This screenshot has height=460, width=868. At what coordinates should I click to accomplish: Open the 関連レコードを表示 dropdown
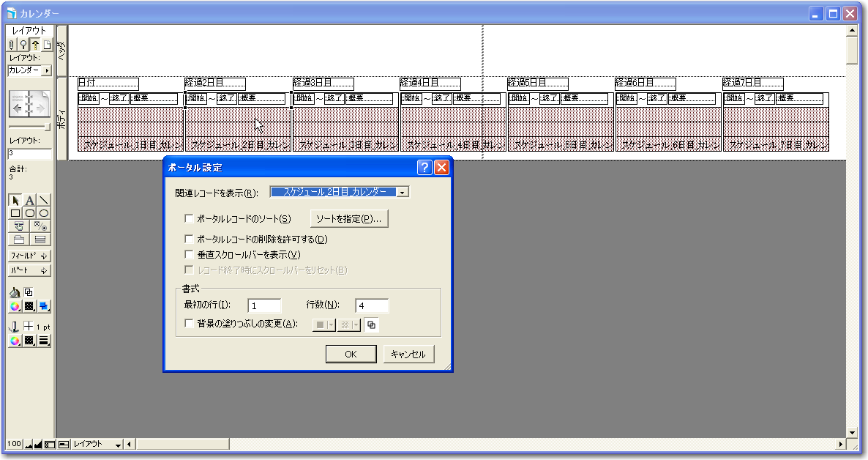pos(403,192)
